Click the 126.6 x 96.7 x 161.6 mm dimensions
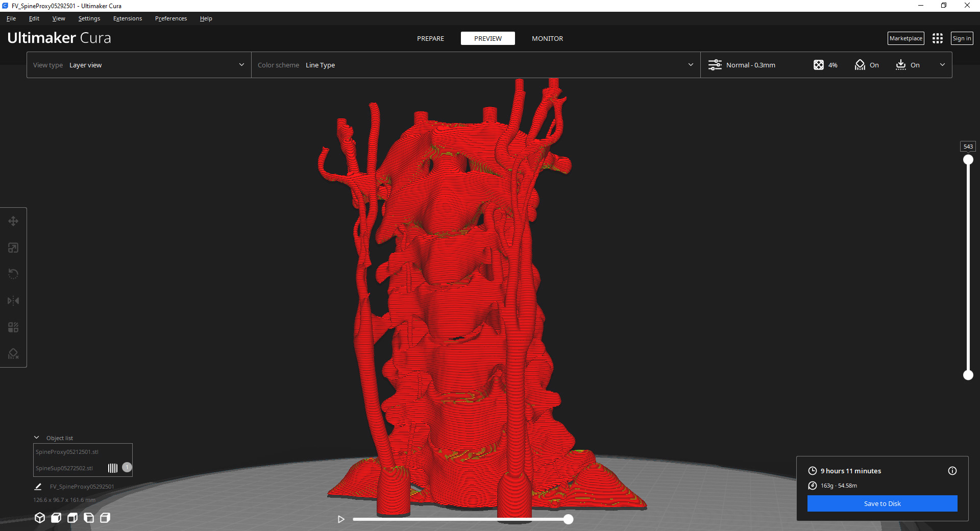This screenshot has width=980, height=531. (64, 500)
